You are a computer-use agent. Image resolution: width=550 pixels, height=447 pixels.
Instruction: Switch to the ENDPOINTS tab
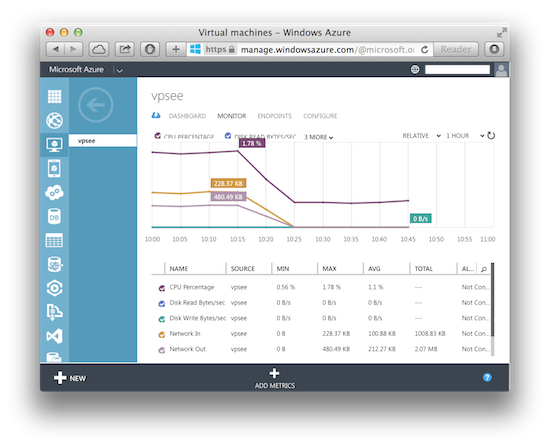click(x=274, y=116)
